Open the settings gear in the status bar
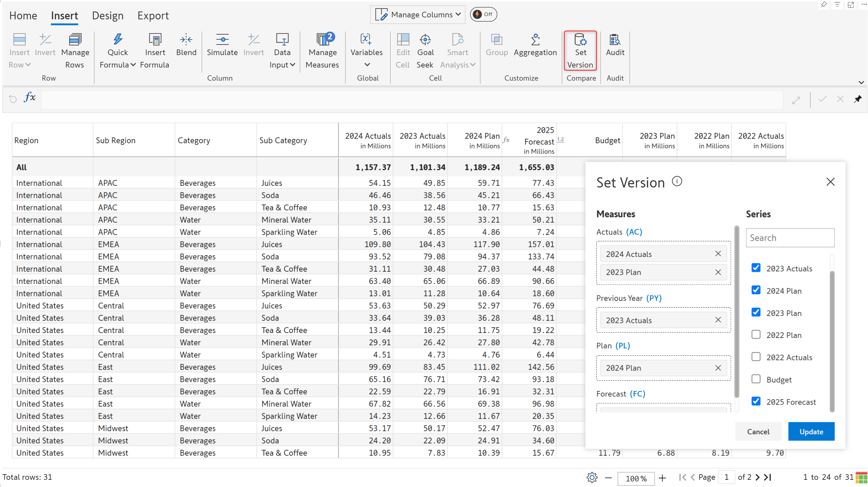Image resolution: width=868 pixels, height=487 pixels. click(592, 477)
